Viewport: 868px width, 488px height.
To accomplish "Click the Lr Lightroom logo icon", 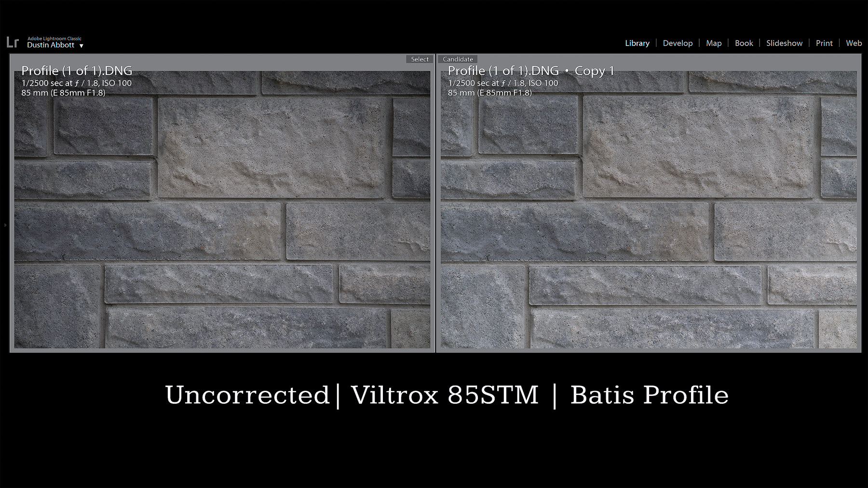I will pos(13,42).
